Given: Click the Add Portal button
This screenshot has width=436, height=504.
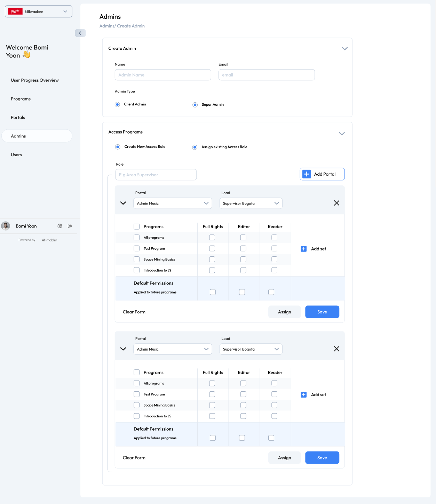Looking at the screenshot, I should (x=322, y=174).
